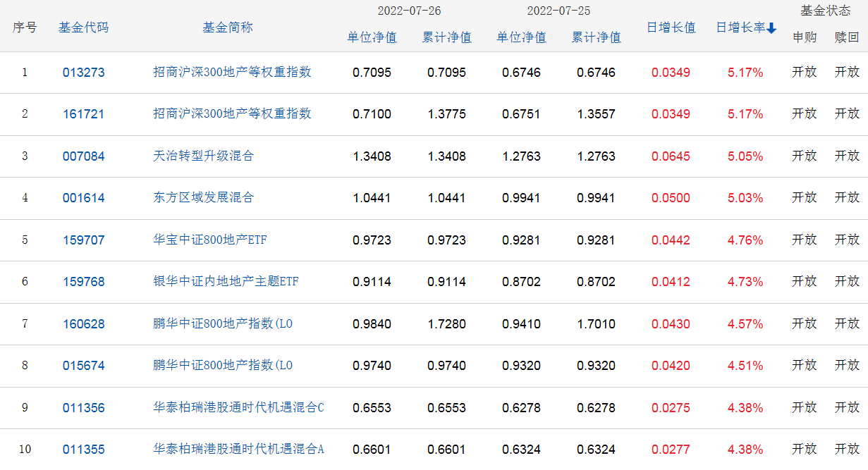Click the 赎回 sub-header

[x=847, y=37]
